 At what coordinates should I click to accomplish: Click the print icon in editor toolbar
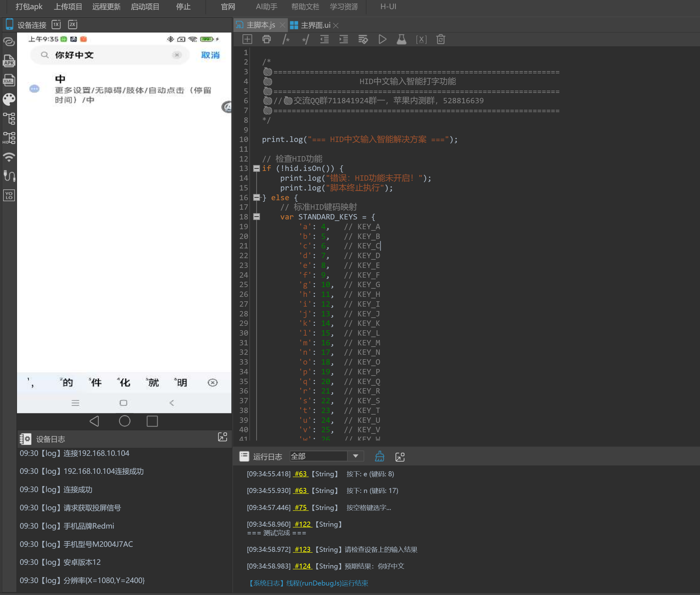pos(266,39)
